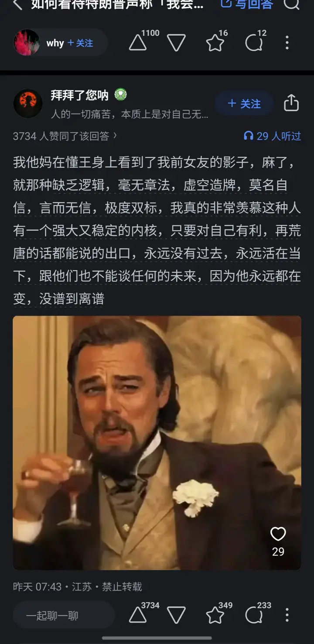Like the image with the heart icon
The width and height of the screenshot is (314, 644).
pyautogui.click(x=278, y=534)
